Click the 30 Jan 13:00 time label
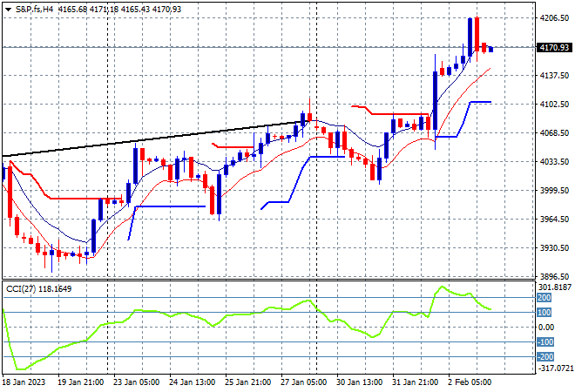 (x=359, y=382)
